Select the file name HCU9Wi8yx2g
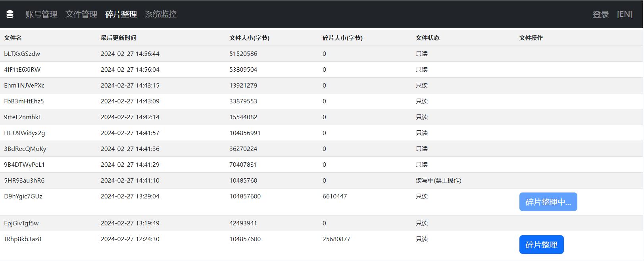Screen dimensions: 644x261 25,133
